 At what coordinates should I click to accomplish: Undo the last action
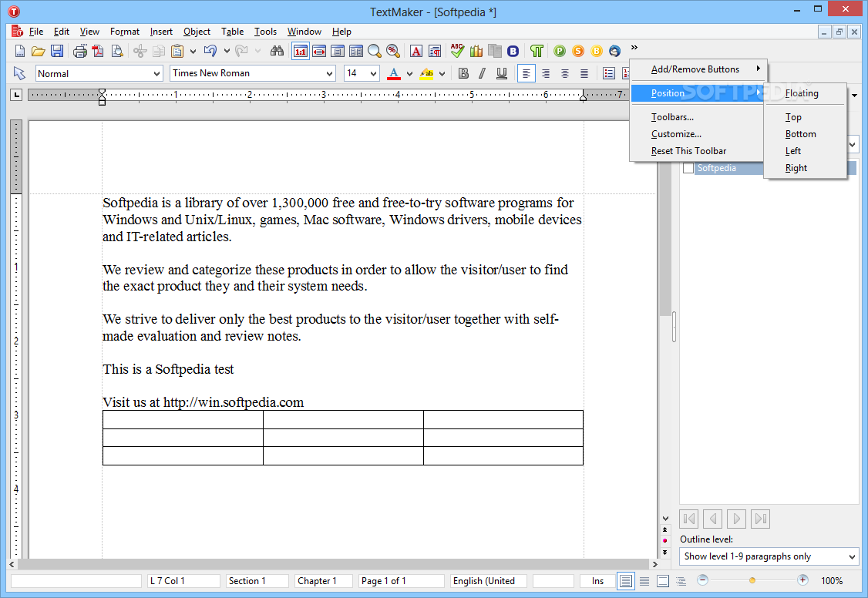point(210,52)
